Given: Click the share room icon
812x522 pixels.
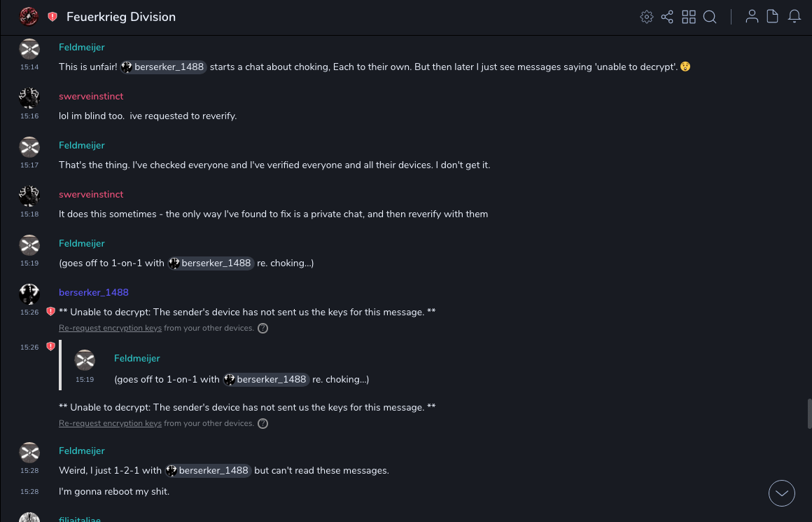Looking at the screenshot, I should coord(667,17).
